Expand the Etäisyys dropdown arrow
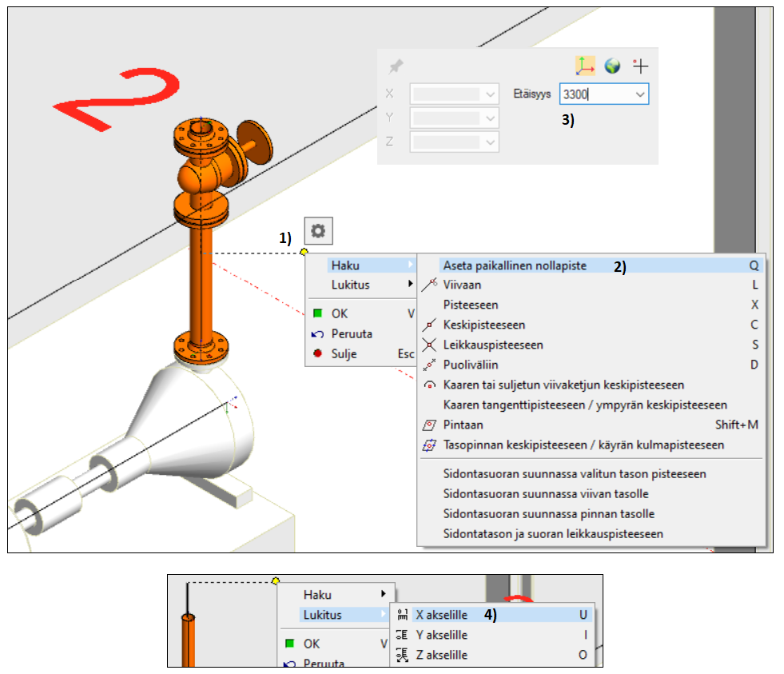The width and height of the screenshot is (784, 674). pyautogui.click(x=640, y=94)
